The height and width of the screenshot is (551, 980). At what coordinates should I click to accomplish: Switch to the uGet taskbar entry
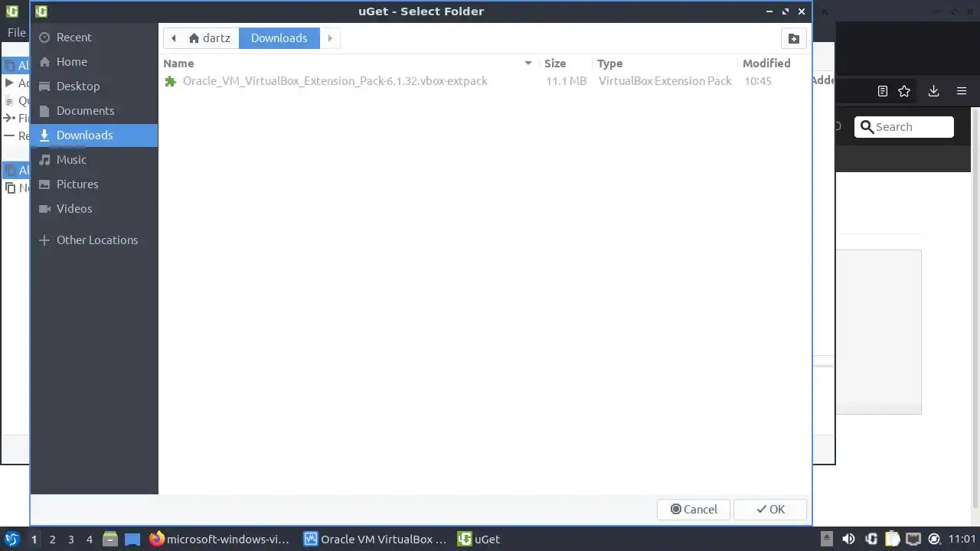479,540
